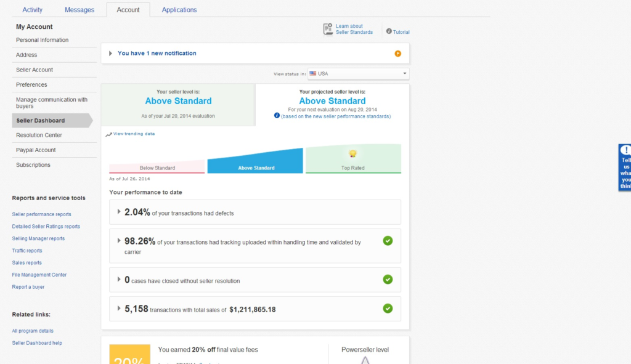Click the green checkmark in the closed cases row

388,280
